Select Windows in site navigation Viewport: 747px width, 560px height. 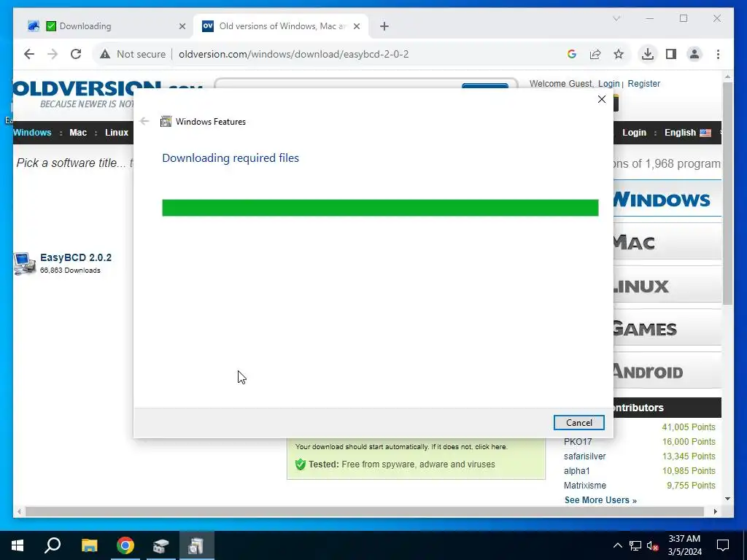pos(32,133)
